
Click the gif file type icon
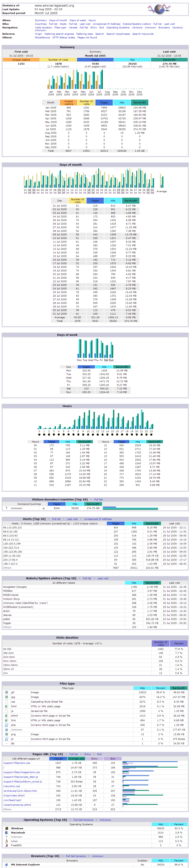click(x=6, y=692)
